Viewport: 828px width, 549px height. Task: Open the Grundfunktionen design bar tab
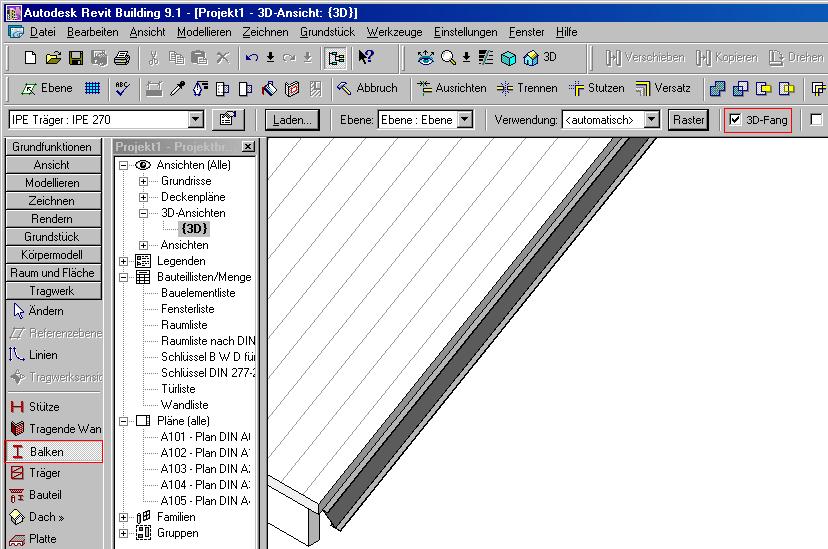pyautogui.click(x=53, y=147)
